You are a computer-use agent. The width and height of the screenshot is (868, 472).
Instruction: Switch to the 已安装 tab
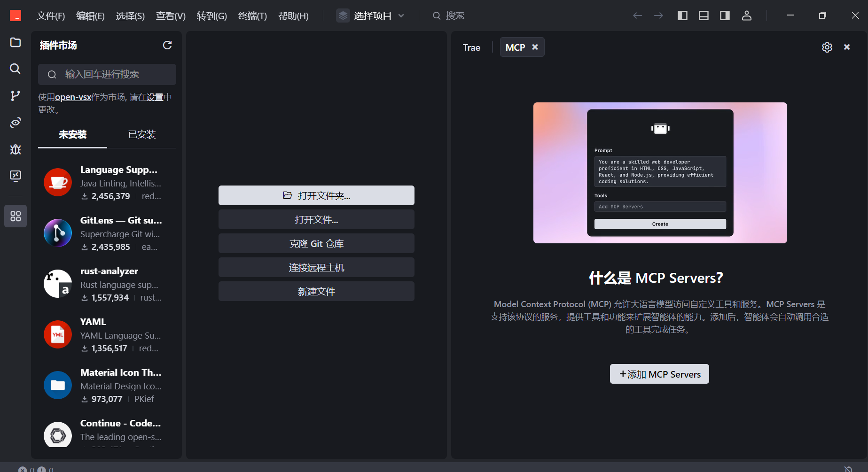(141, 135)
